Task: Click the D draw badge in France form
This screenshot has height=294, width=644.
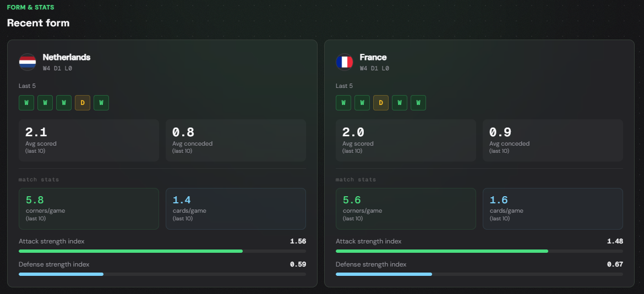Action: click(381, 103)
